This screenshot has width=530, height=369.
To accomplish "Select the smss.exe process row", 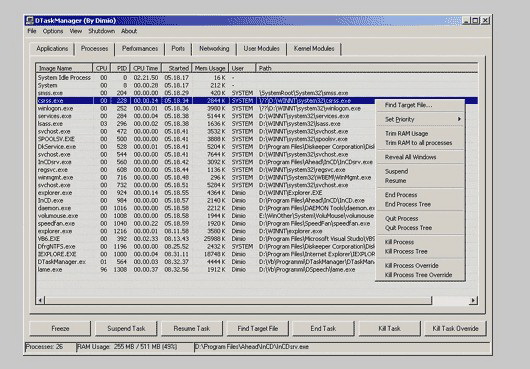I will pyautogui.click(x=257, y=93).
